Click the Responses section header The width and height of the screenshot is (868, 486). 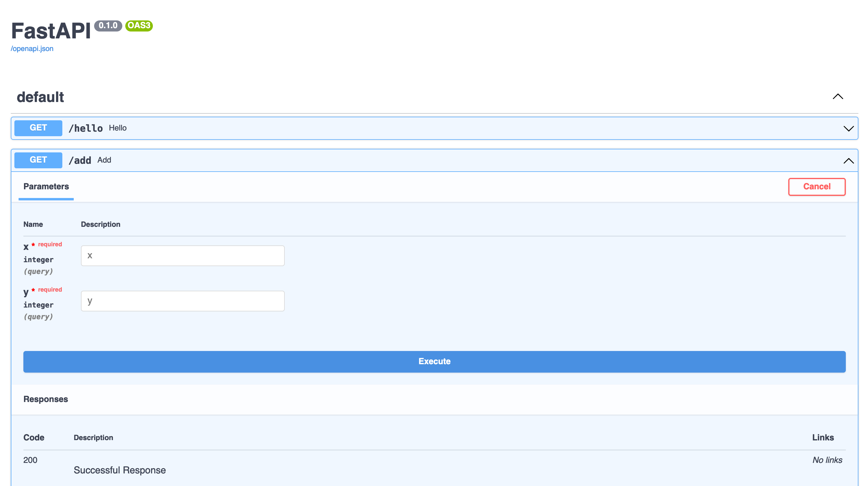[x=46, y=399]
